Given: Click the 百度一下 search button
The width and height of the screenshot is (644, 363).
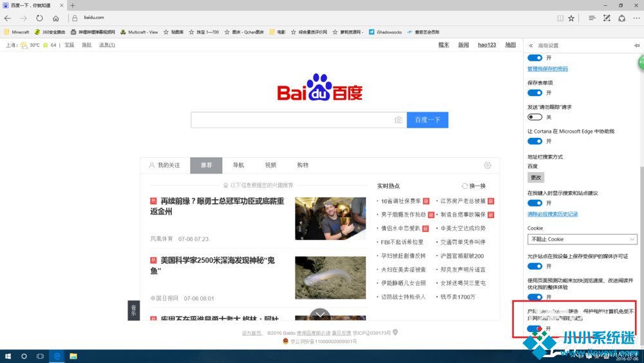Looking at the screenshot, I should coord(428,120).
